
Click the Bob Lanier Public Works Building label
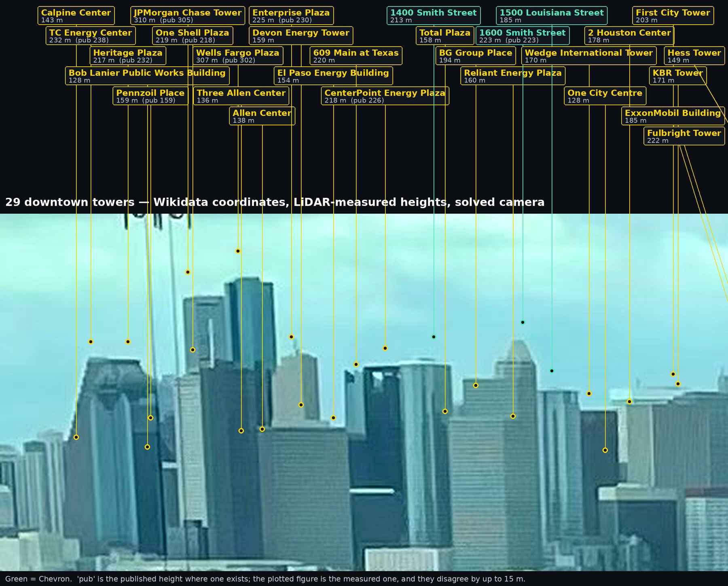click(x=147, y=76)
